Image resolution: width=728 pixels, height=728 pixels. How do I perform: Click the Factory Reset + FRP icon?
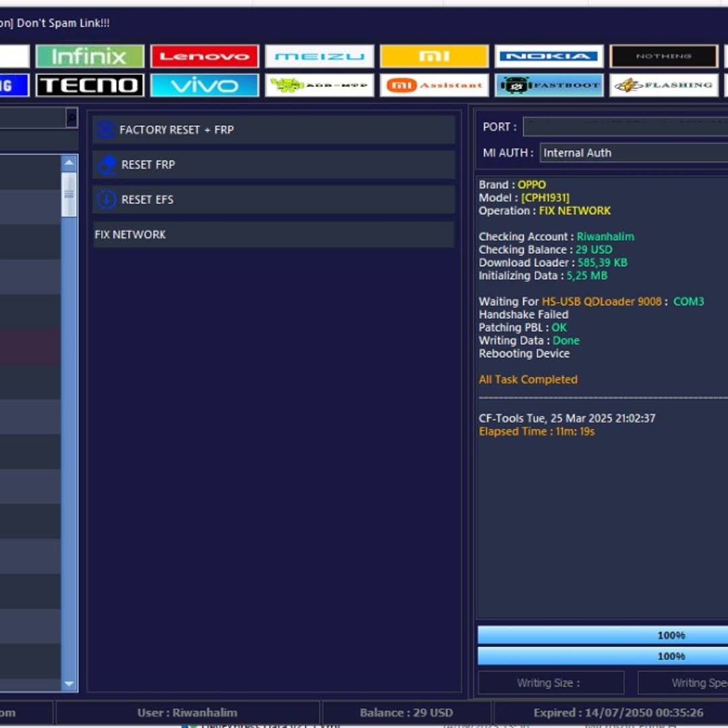(106, 130)
